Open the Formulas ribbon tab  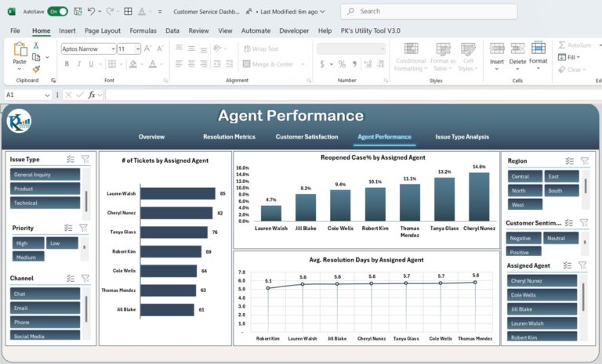[x=143, y=31]
